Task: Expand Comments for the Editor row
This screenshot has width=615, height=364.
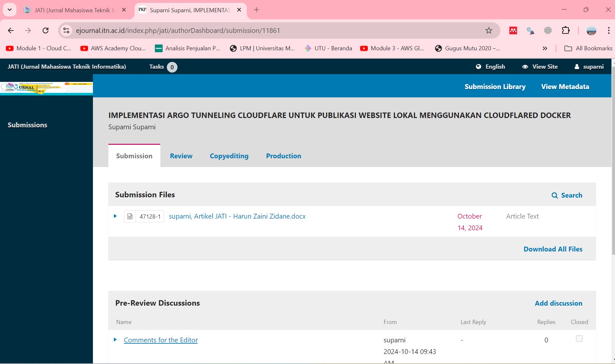Action: click(115, 339)
